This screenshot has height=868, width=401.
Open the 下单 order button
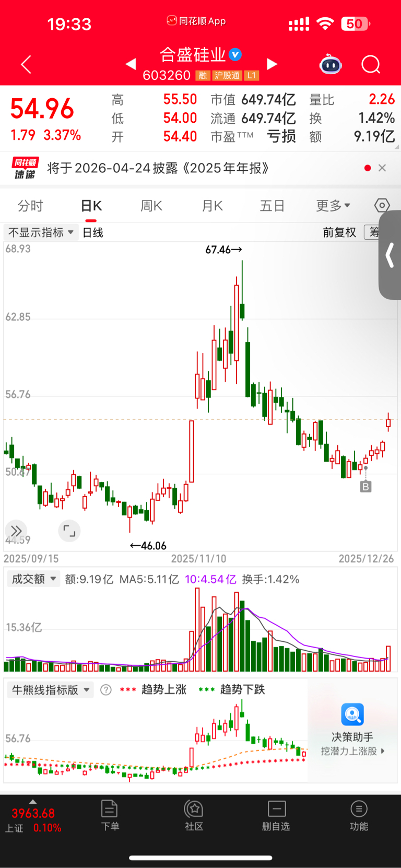[110, 815]
